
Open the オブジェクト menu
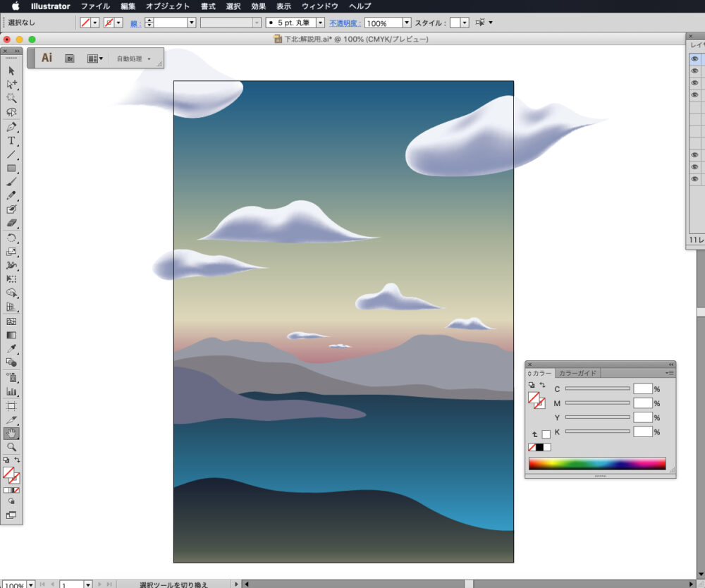(x=167, y=6)
